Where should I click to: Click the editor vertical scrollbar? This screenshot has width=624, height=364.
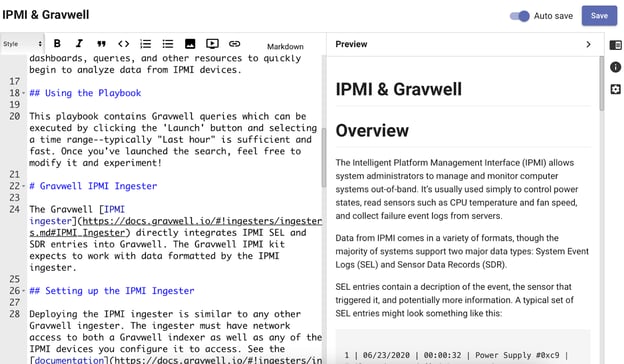(x=324, y=157)
